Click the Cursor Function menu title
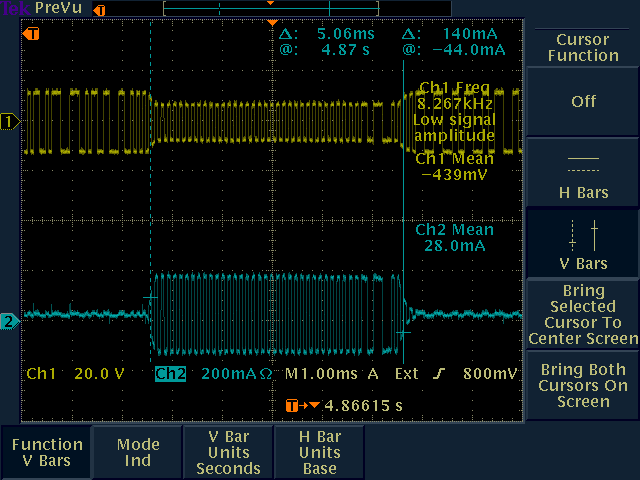This screenshot has height=480, width=640. (583, 47)
